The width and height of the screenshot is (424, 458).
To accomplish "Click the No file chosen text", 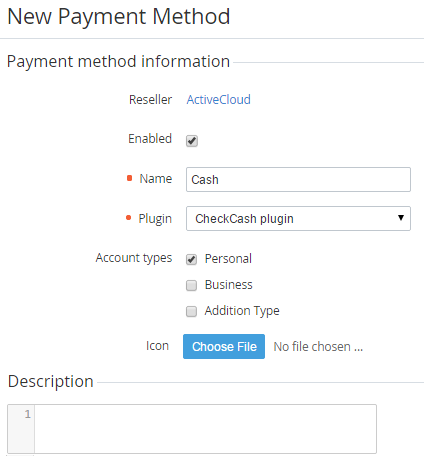I will tap(318, 347).
